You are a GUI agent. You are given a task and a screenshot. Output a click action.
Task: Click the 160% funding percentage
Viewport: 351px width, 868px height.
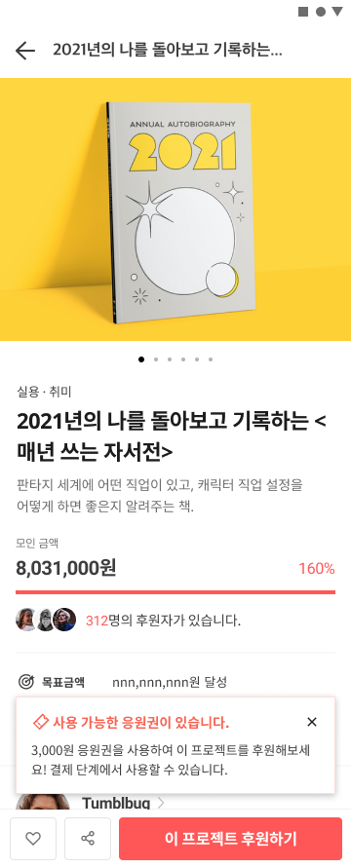pyautogui.click(x=317, y=569)
